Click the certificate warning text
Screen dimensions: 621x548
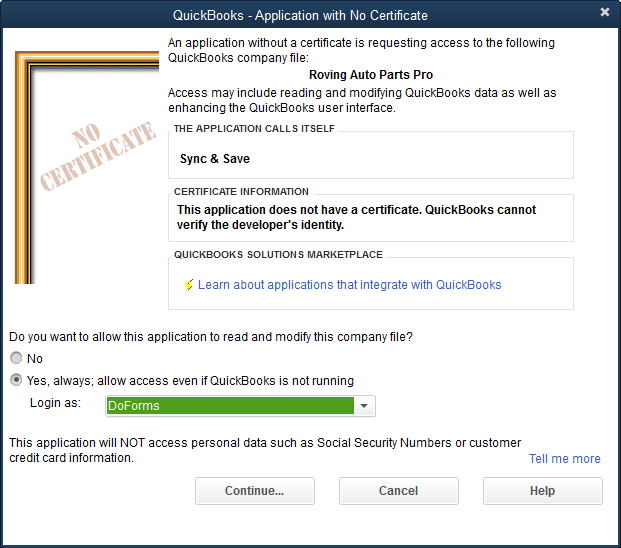click(356, 217)
